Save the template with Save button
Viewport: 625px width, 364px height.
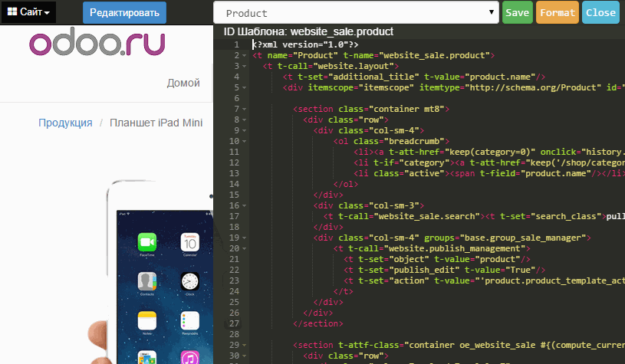tap(517, 13)
